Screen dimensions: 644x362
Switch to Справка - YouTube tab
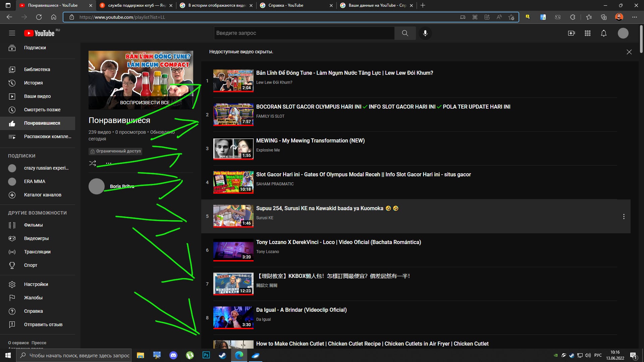pyautogui.click(x=297, y=5)
